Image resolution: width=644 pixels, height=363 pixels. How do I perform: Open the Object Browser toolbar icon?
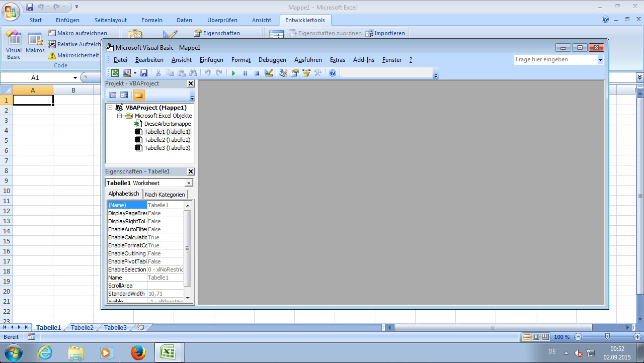306,73
